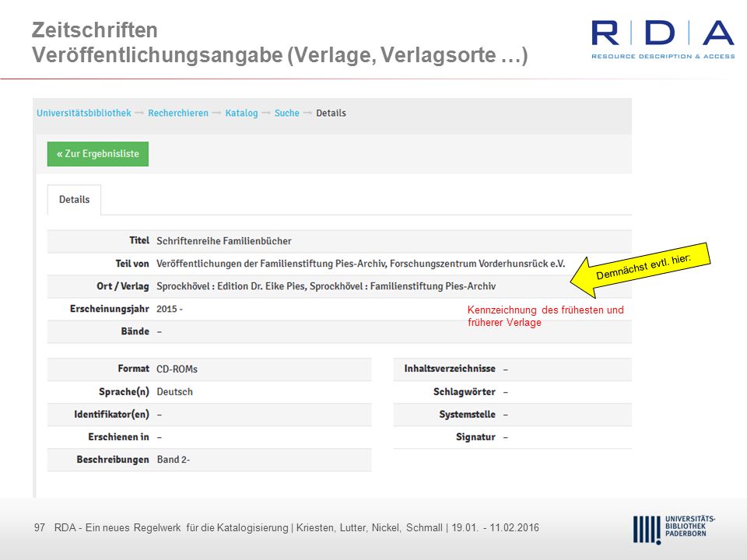
Task: Click the title Schriftenreihe Familienbücher
Action: 224,241
